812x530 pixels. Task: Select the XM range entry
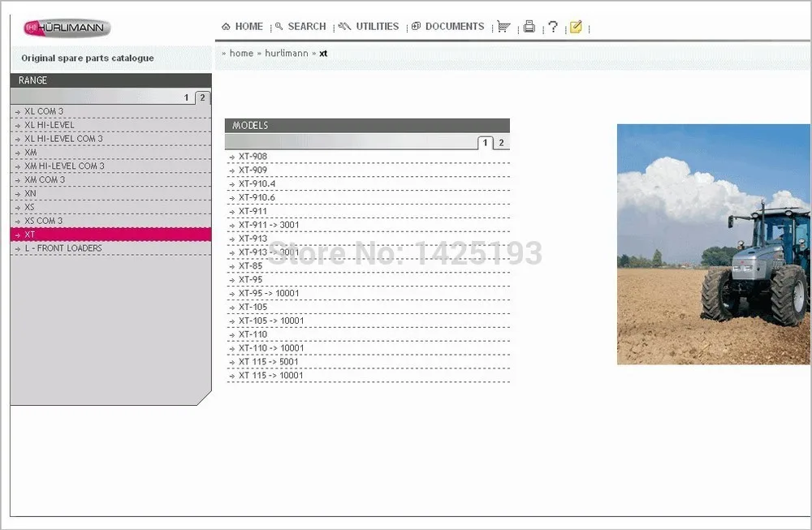tap(110, 153)
